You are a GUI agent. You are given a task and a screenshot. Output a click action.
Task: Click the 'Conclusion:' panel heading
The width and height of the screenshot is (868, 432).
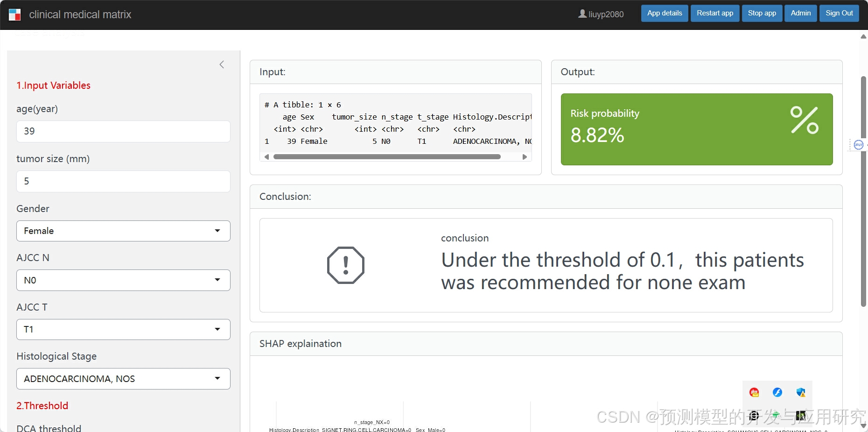285,197
